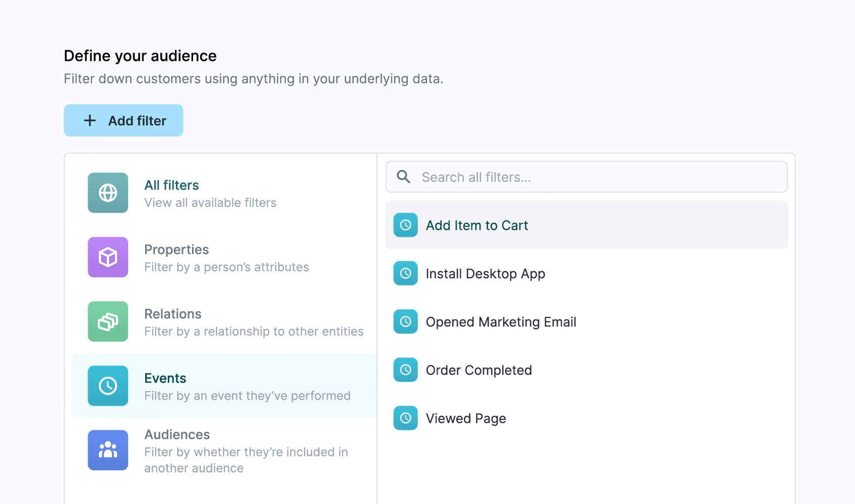
Task: Click 'Filter by whether they're included' description
Action: click(246, 460)
